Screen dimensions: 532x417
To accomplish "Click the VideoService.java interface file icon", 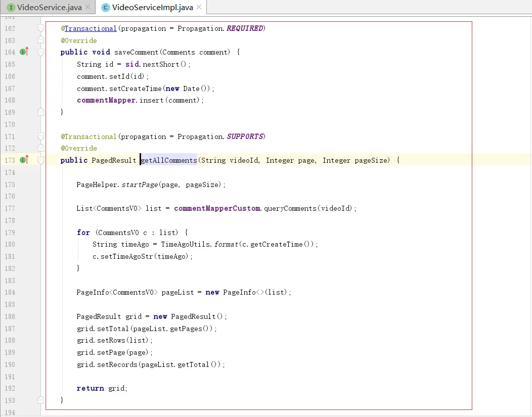I will (x=11, y=7).
